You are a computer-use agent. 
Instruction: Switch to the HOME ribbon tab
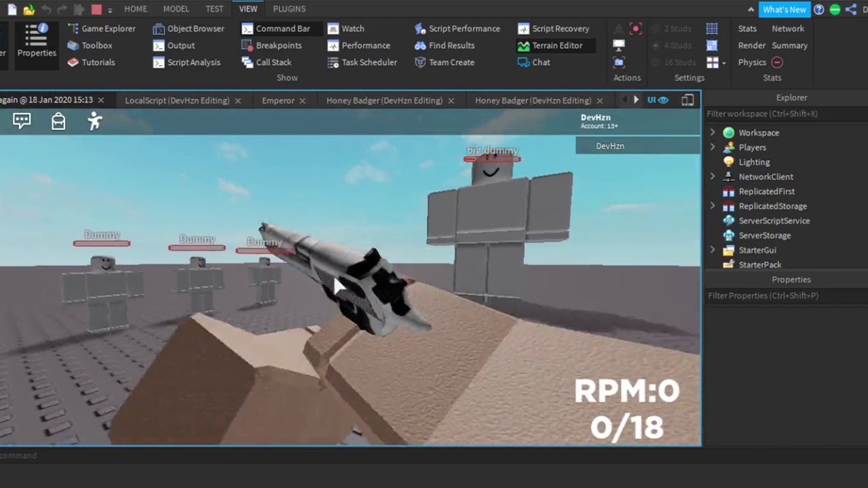[x=136, y=9]
